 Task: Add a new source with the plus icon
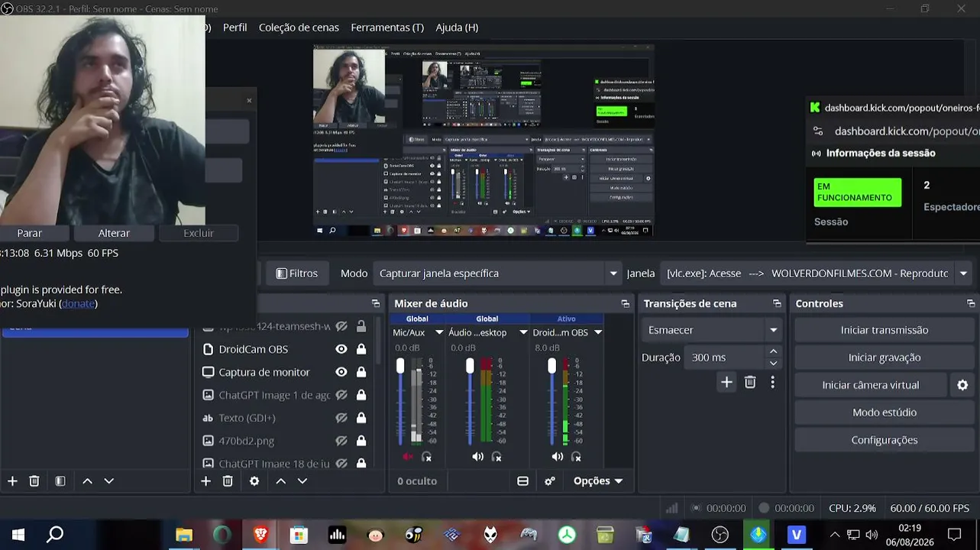(x=205, y=481)
